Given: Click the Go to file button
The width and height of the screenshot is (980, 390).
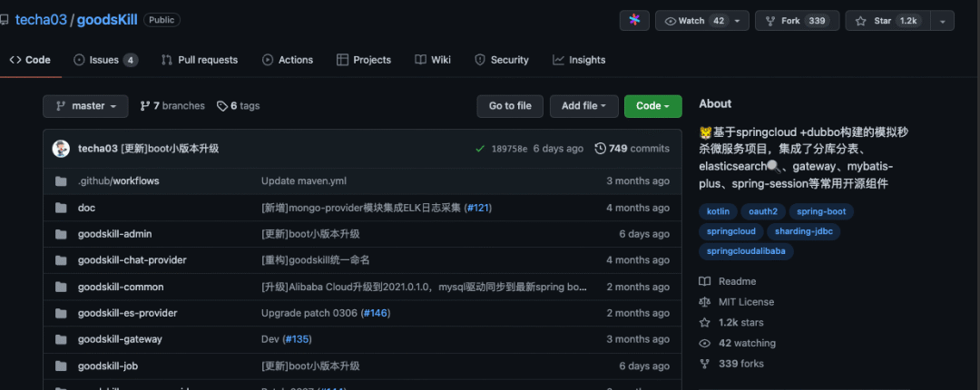Looking at the screenshot, I should click(x=510, y=106).
